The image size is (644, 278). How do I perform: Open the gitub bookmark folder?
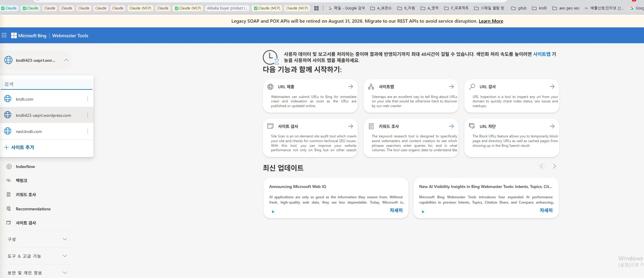[519, 8]
